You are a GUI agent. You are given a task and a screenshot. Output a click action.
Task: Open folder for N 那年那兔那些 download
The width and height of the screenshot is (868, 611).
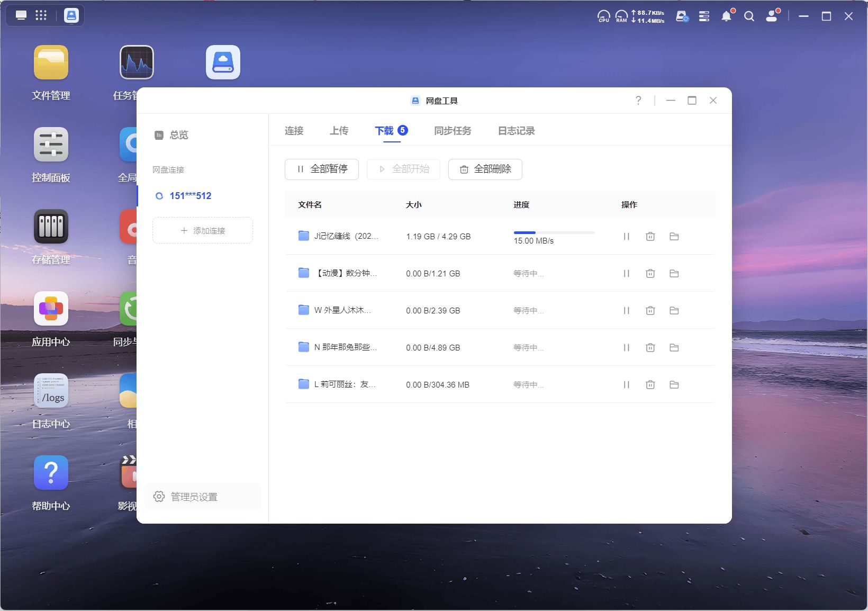[x=674, y=348]
